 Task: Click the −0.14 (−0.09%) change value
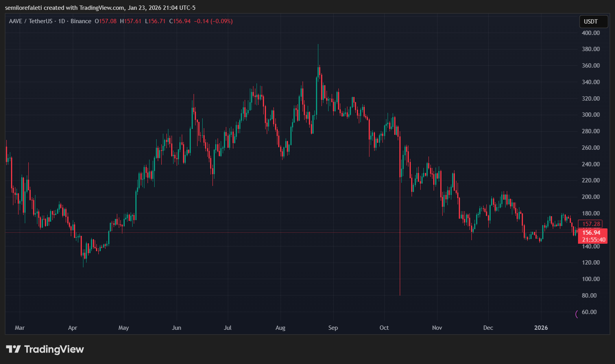coord(213,21)
